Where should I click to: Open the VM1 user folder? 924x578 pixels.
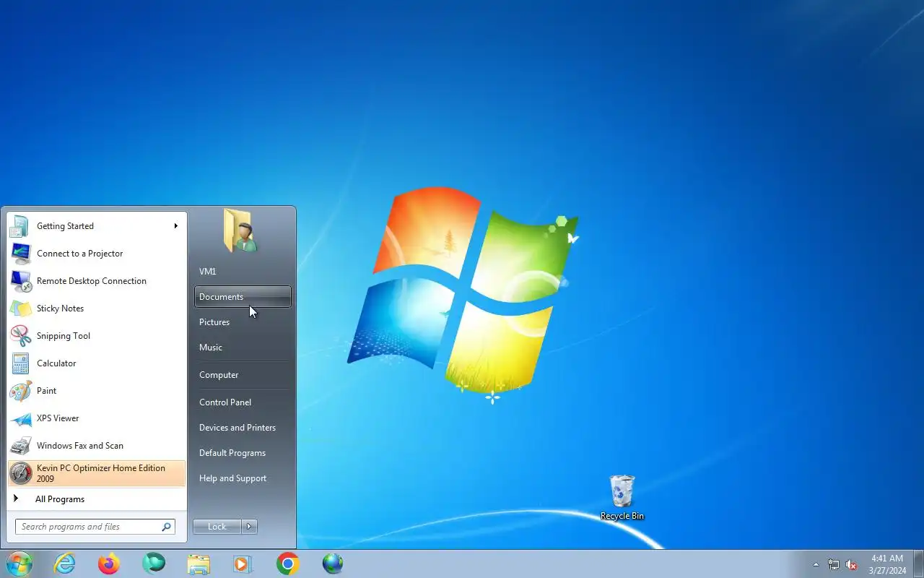(x=243, y=272)
